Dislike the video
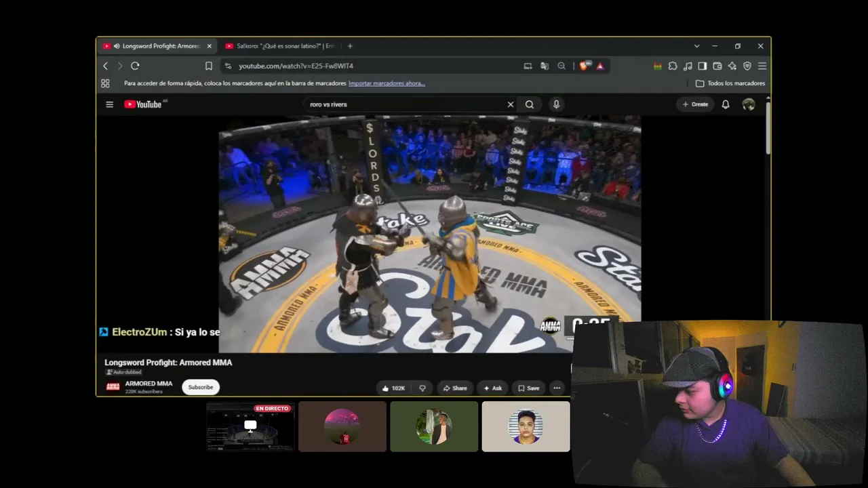 point(422,388)
